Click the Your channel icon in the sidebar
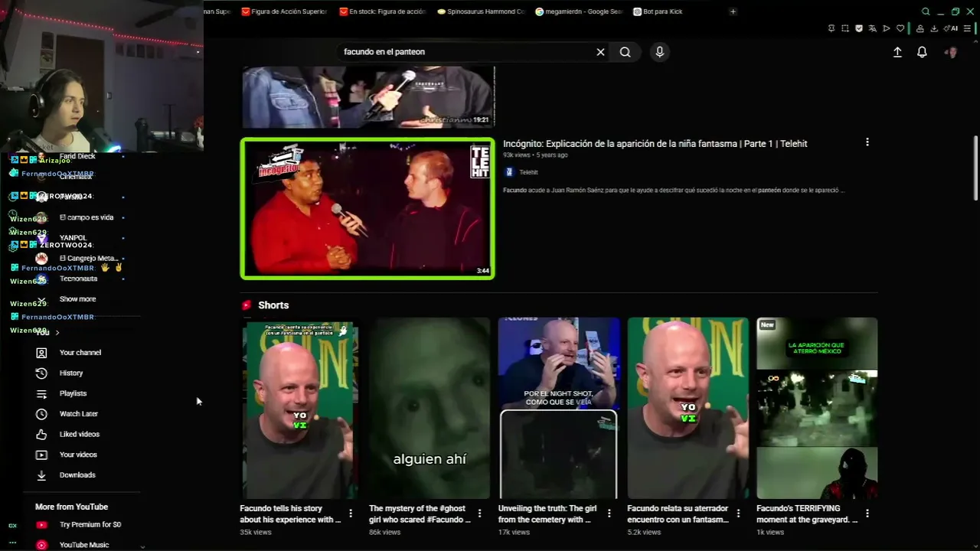The width and height of the screenshot is (980, 551). click(x=42, y=353)
